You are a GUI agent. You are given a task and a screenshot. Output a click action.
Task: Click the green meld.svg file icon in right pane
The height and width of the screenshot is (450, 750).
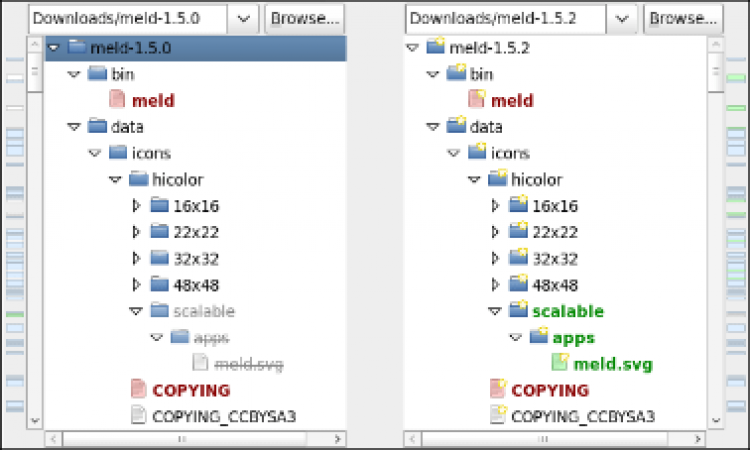[x=560, y=362]
